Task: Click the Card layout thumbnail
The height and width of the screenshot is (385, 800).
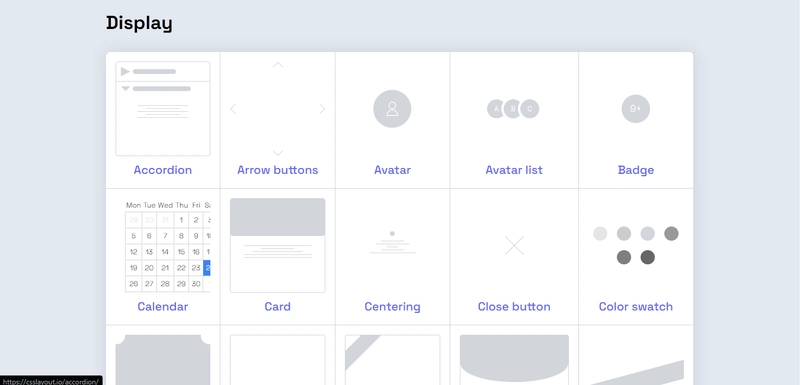Action: (x=278, y=245)
